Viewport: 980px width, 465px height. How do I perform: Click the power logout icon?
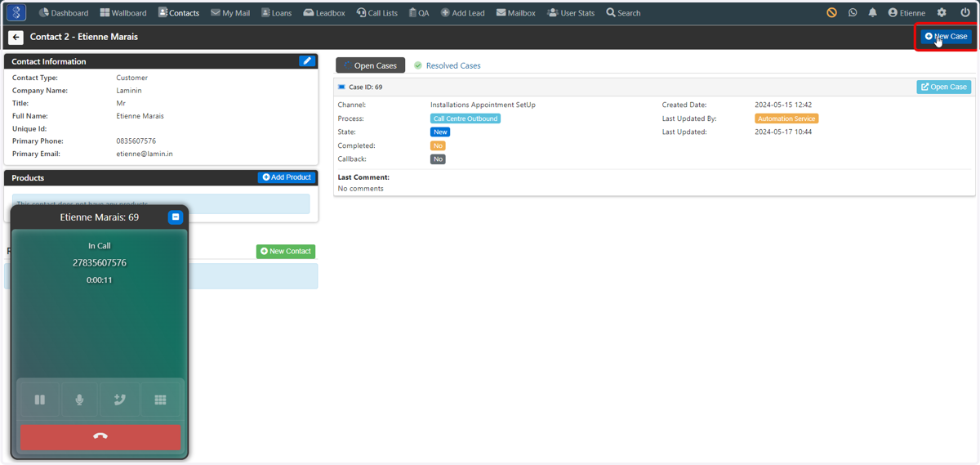click(x=965, y=13)
